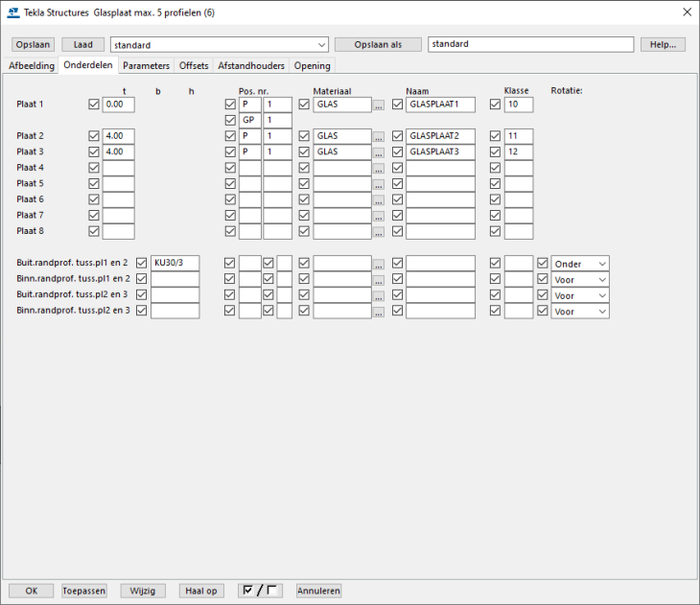The image size is (700, 605).
Task: Click Plaat 1 GLAS material field
Action: pos(342,105)
